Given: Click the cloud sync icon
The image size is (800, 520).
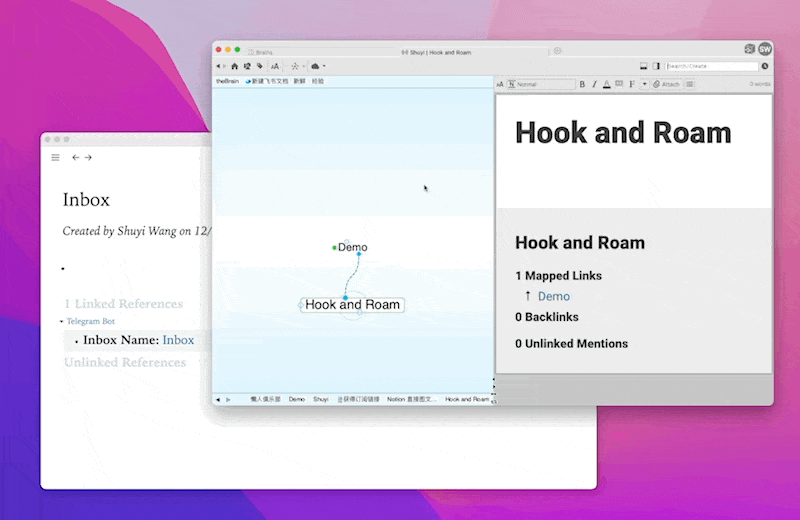Looking at the screenshot, I should [315, 66].
